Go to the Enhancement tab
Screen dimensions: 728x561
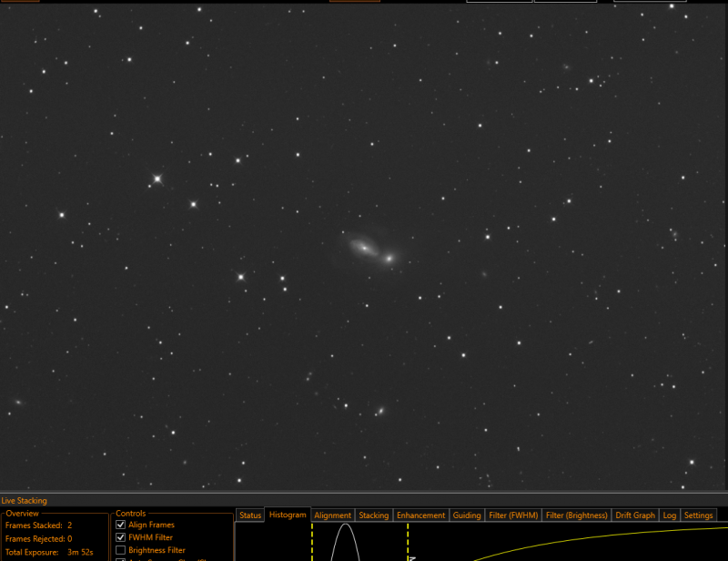(x=420, y=515)
